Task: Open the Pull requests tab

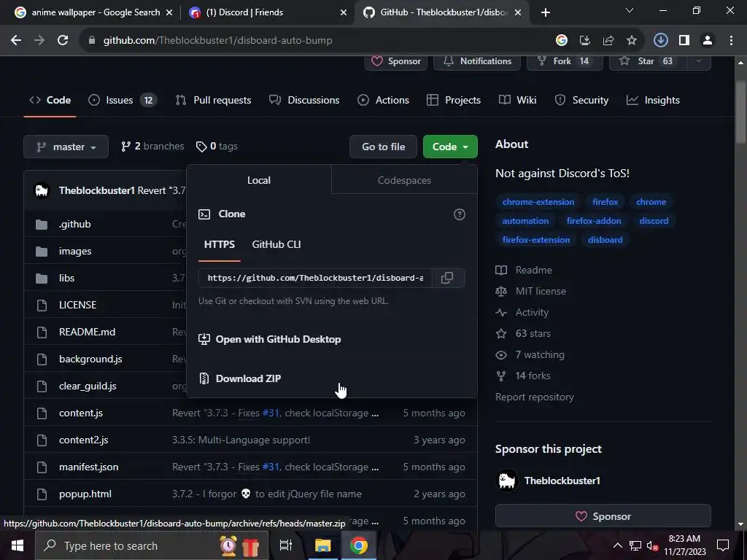Action: coord(214,100)
